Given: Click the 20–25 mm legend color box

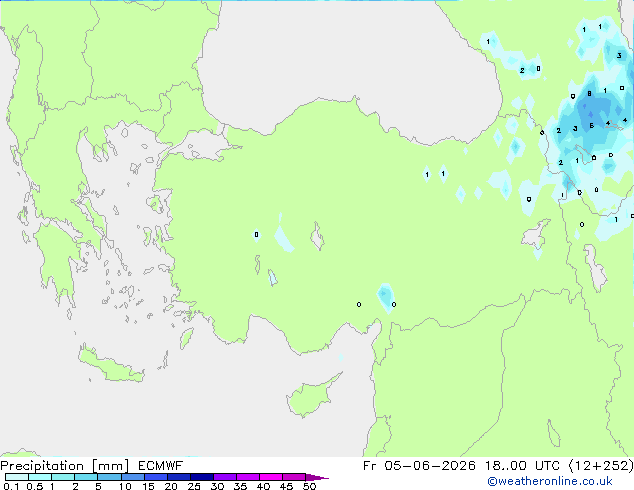Looking at the screenshot, I should point(179,477).
